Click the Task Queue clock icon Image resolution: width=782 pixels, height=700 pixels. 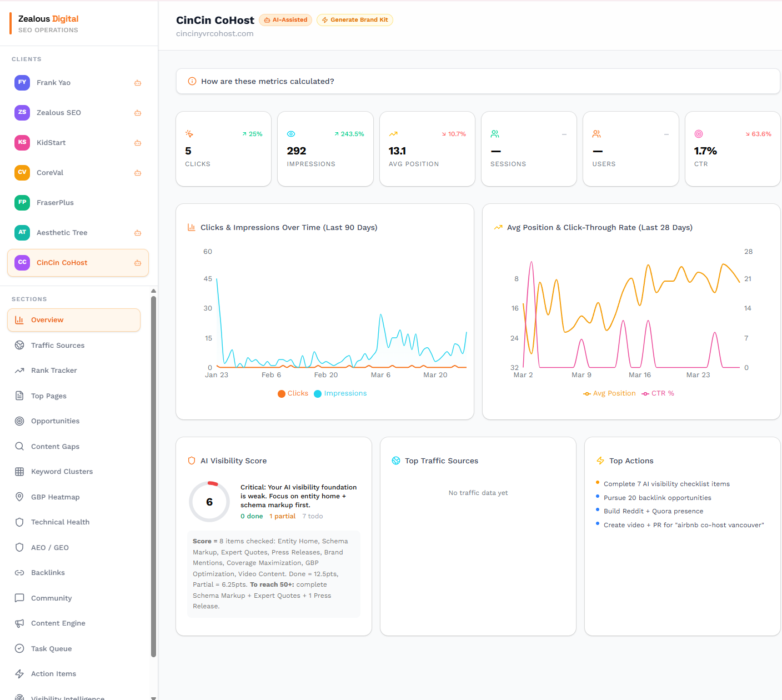[19, 648]
